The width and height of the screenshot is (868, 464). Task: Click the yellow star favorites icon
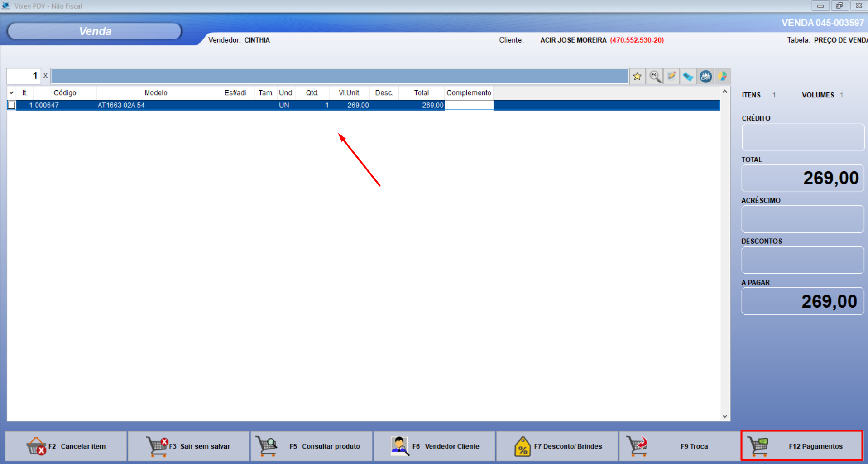click(638, 77)
